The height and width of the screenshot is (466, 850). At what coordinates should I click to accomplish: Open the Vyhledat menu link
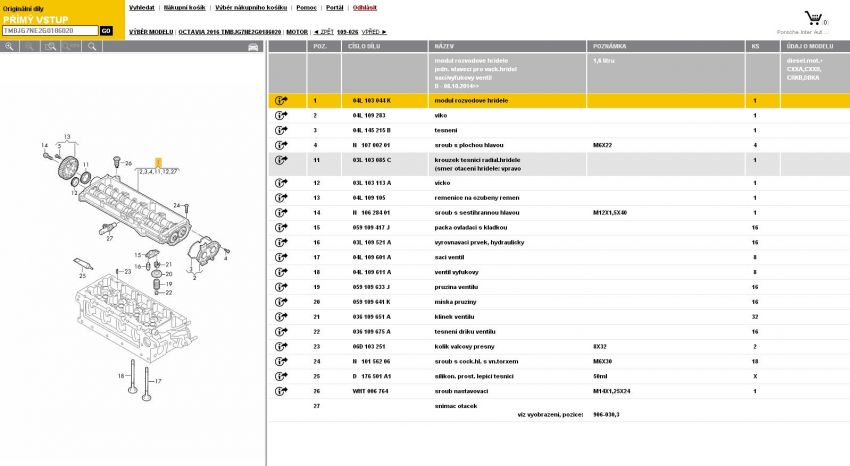pos(143,7)
